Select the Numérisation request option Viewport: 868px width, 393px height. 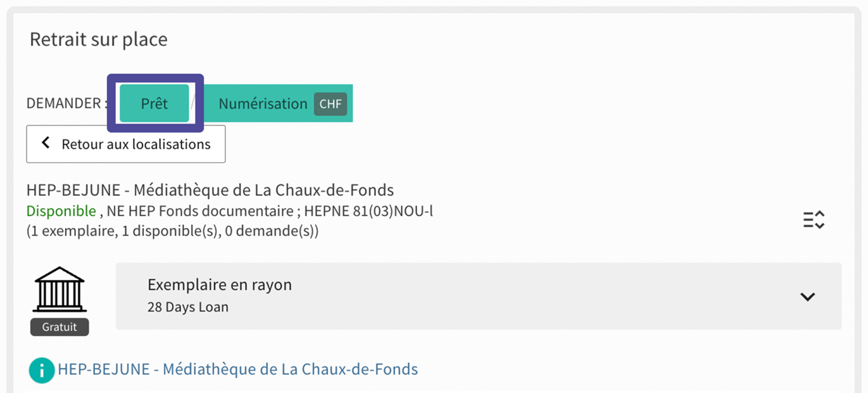pyautogui.click(x=263, y=103)
